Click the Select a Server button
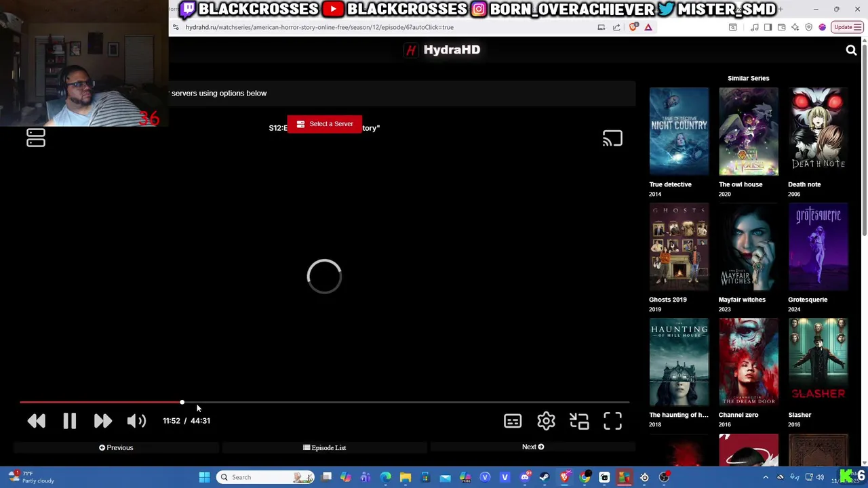The height and width of the screenshot is (488, 868). pyautogui.click(x=325, y=124)
